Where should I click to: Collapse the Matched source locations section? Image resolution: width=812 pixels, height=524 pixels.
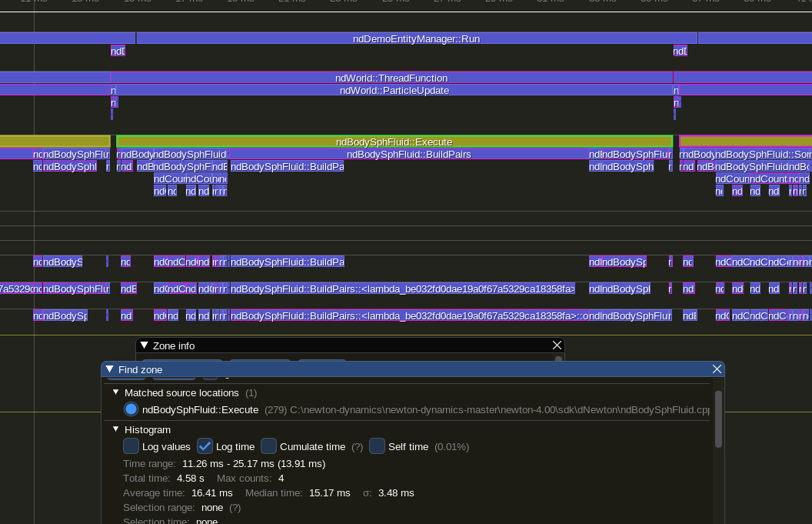pyautogui.click(x=116, y=392)
